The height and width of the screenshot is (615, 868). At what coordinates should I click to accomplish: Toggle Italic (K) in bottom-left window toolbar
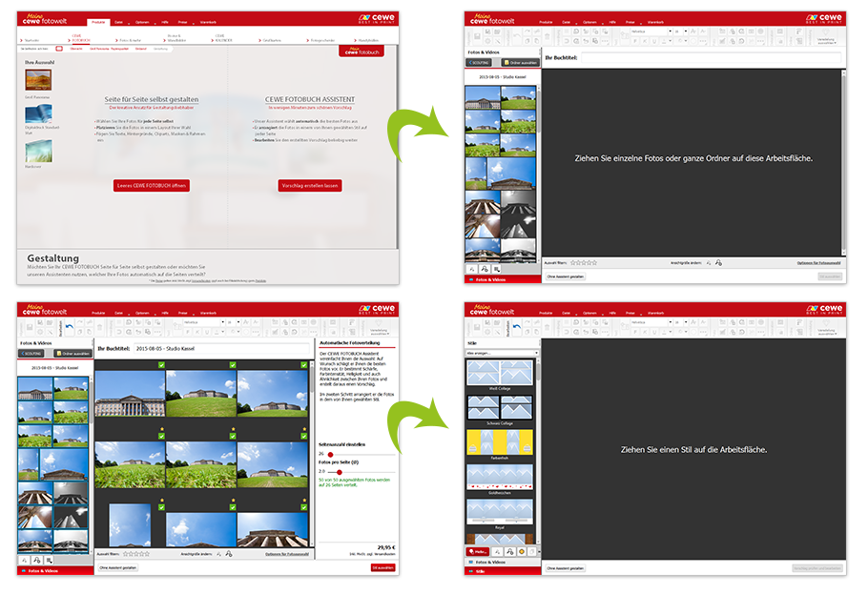pos(198,332)
